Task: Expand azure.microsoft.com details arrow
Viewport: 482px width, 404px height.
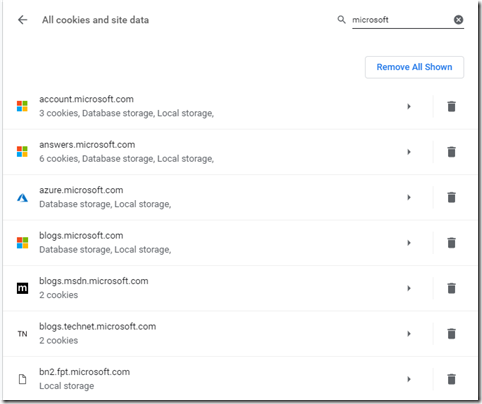Action: pos(409,197)
